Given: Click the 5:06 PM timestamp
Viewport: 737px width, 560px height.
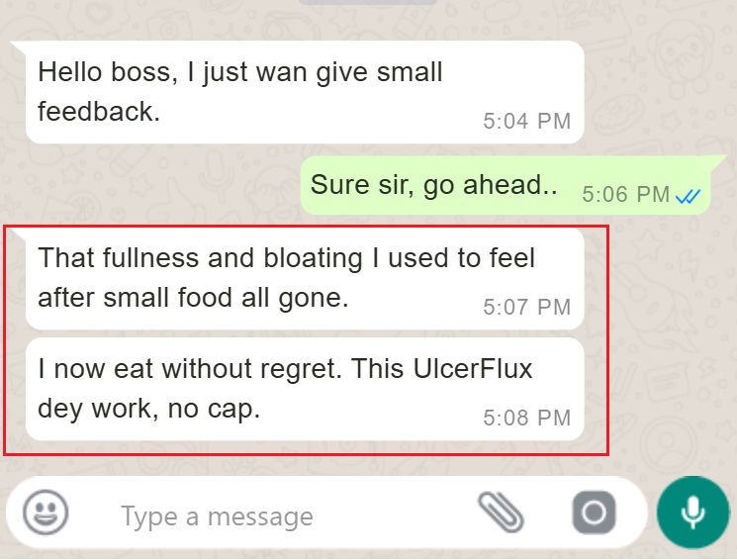Looking at the screenshot, I should [x=625, y=194].
